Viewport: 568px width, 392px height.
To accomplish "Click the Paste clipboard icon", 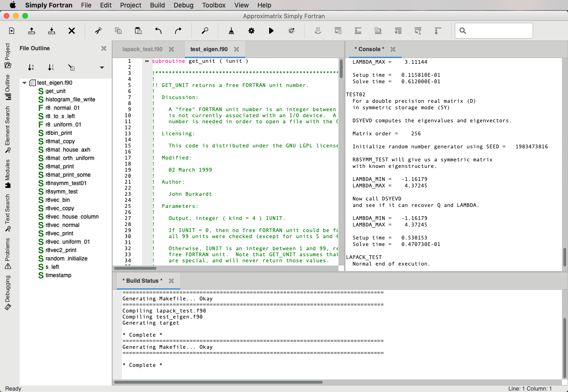I will coord(138,31).
